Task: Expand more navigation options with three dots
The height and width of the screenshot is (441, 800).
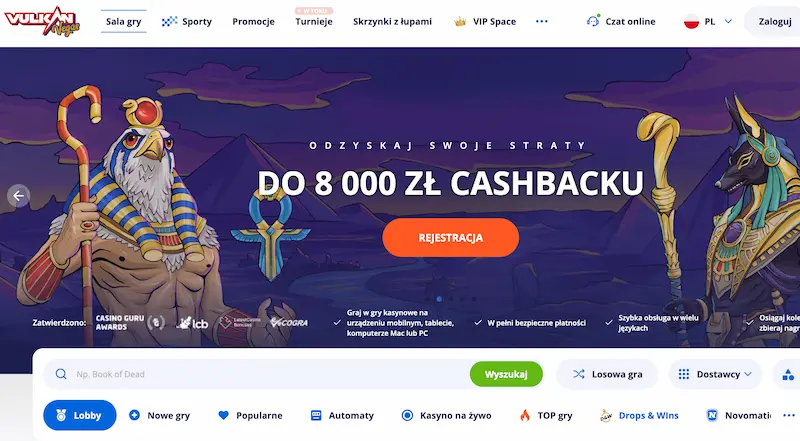Action: pos(542,21)
